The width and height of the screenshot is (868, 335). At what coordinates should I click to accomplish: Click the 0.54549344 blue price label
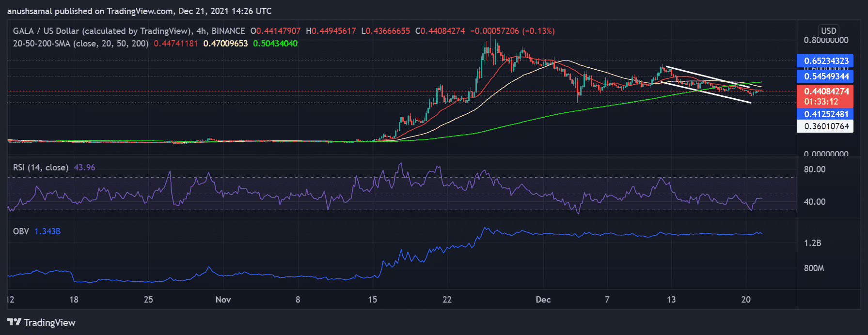coord(825,76)
